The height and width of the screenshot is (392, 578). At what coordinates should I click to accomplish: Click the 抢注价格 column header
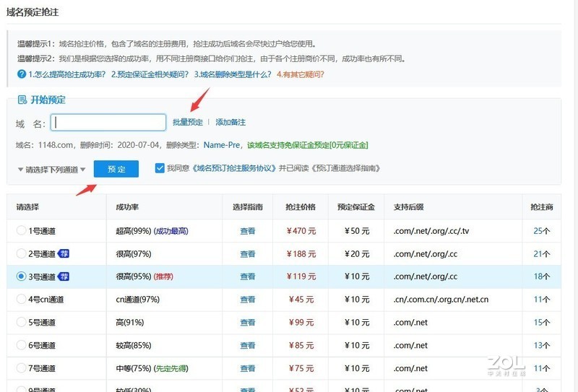[x=301, y=207]
